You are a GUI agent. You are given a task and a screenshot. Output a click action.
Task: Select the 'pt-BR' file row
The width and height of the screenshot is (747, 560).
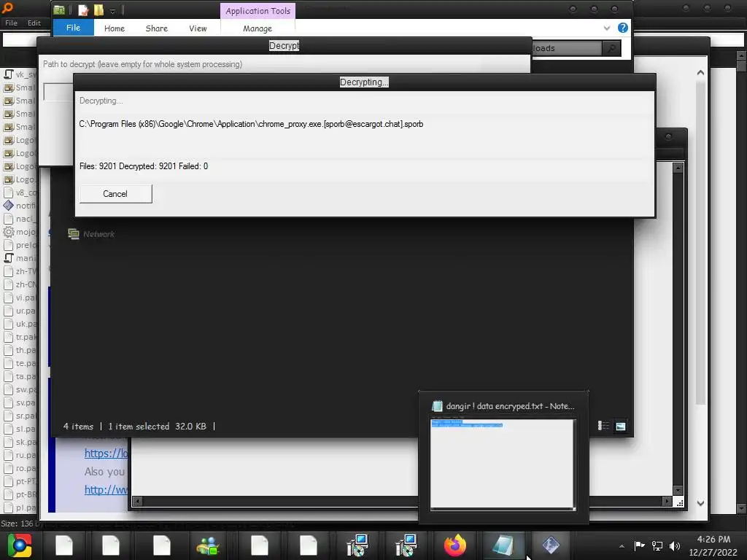[20, 494]
